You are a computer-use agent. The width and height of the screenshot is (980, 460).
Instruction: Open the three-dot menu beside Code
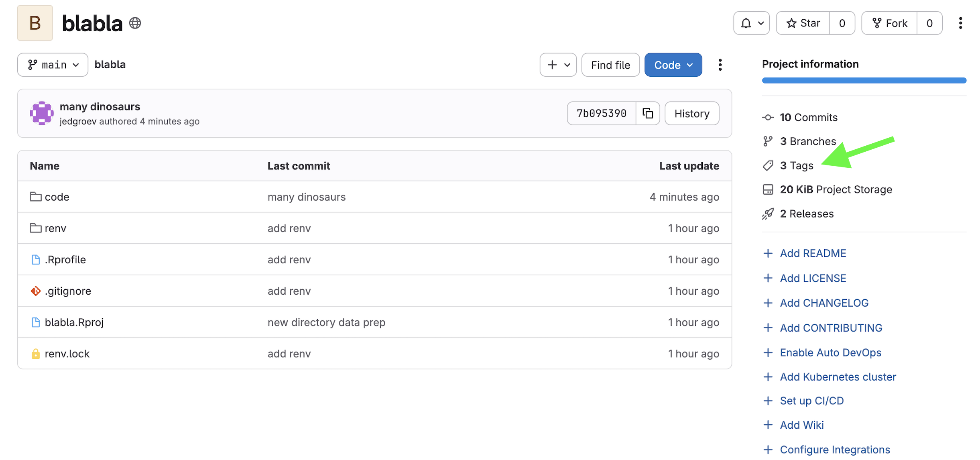point(720,65)
